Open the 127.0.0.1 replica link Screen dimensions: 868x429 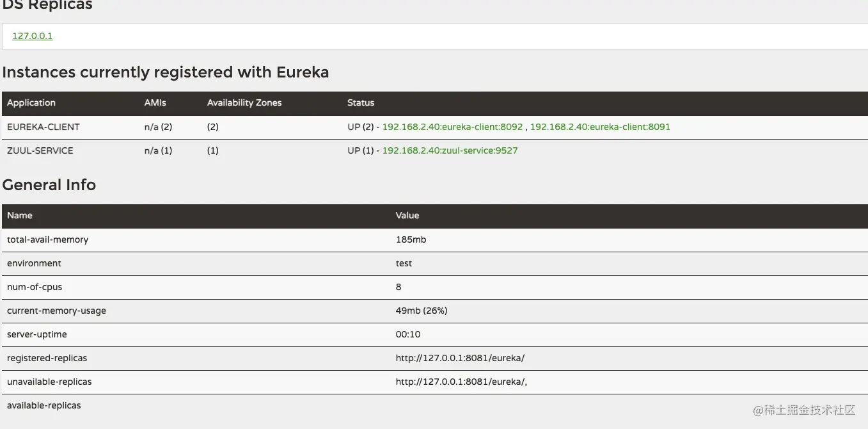[x=33, y=36]
